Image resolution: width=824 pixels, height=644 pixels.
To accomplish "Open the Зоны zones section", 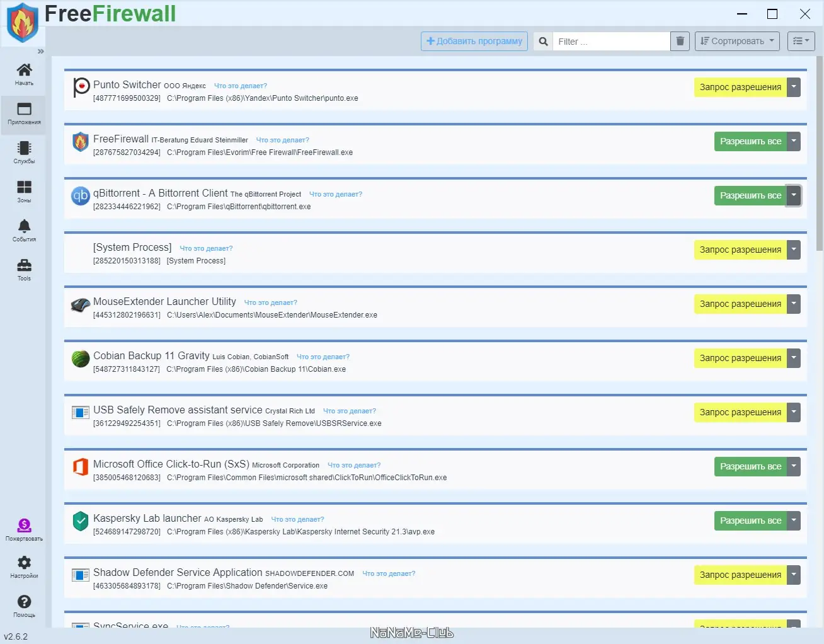I will click(x=24, y=192).
